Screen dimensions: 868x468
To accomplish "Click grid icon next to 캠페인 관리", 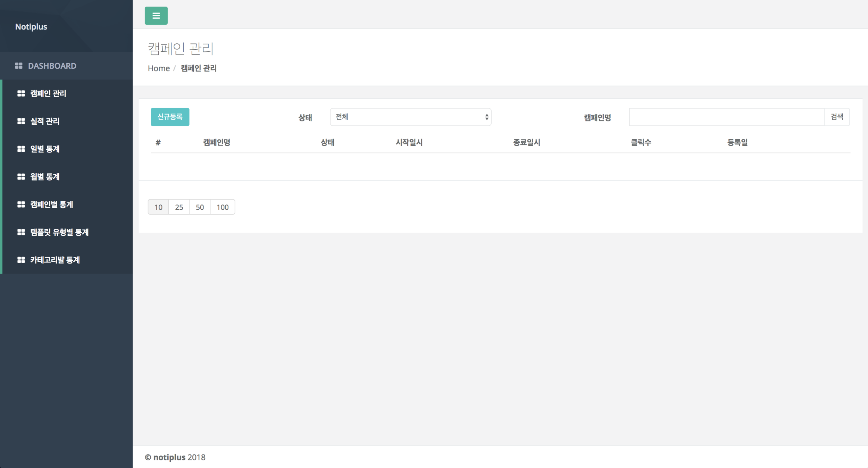I will click(21, 93).
